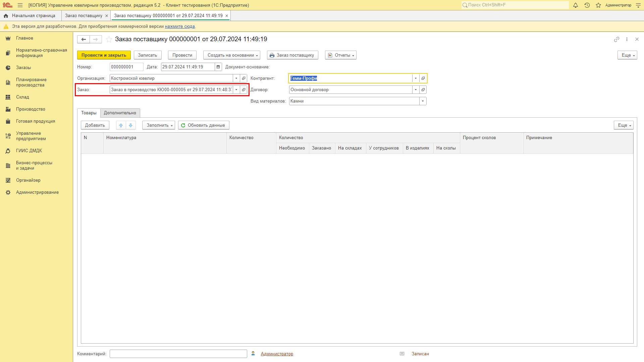
Task: Open Администрирование section
Action: click(37, 192)
